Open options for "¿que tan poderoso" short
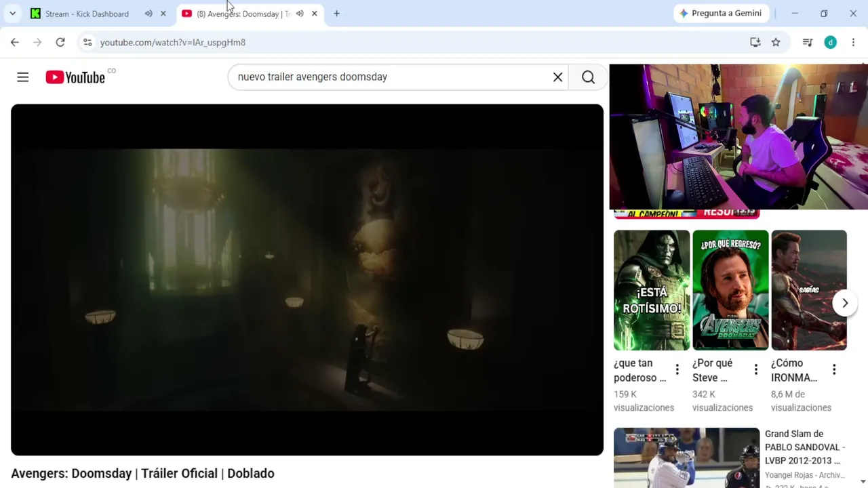Viewport: 868px width, 488px height. [677, 370]
